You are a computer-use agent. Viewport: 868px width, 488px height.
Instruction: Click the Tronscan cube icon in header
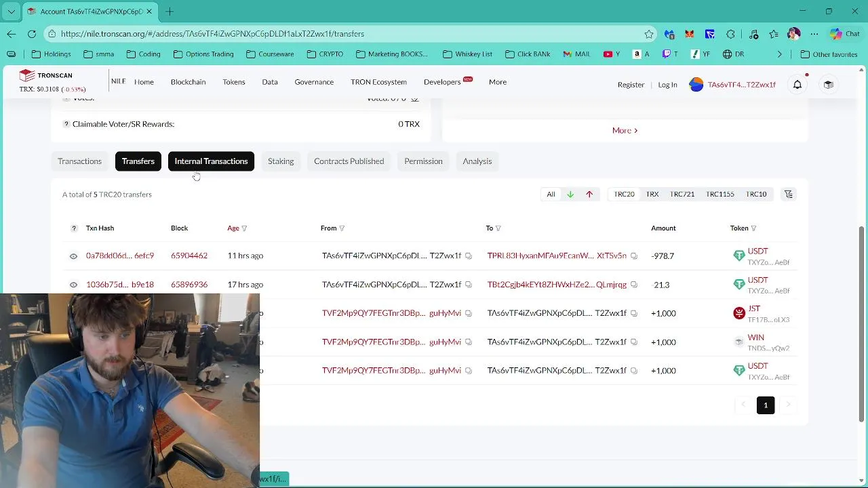pyautogui.click(x=828, y=85)
